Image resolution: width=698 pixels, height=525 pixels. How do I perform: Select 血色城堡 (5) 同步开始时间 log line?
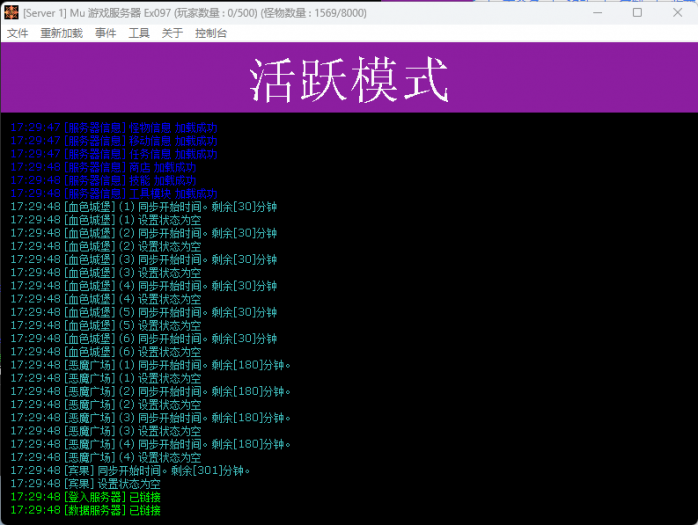pyautogui.click(x=144, y=312)
